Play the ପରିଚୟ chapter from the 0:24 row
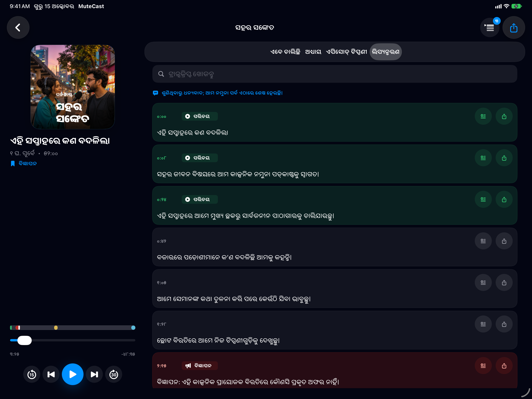The image size is (532, 399). click(200, 200)
